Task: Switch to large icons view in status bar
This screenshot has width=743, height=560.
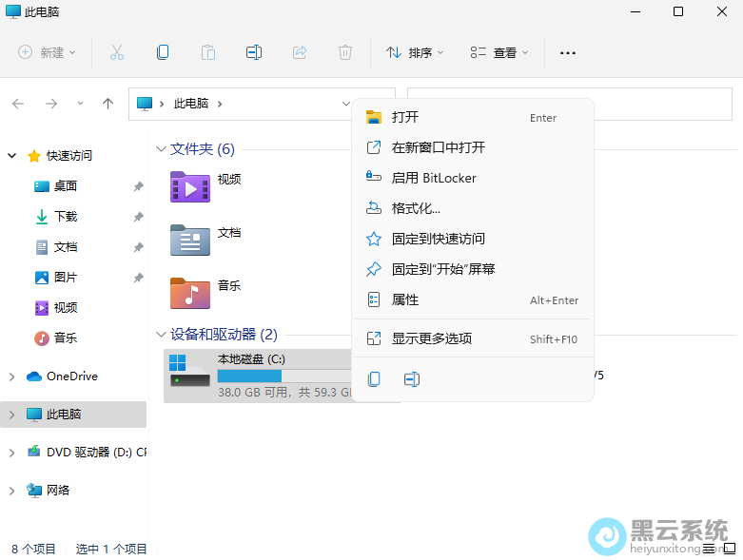Action: [x=728, y=549]
